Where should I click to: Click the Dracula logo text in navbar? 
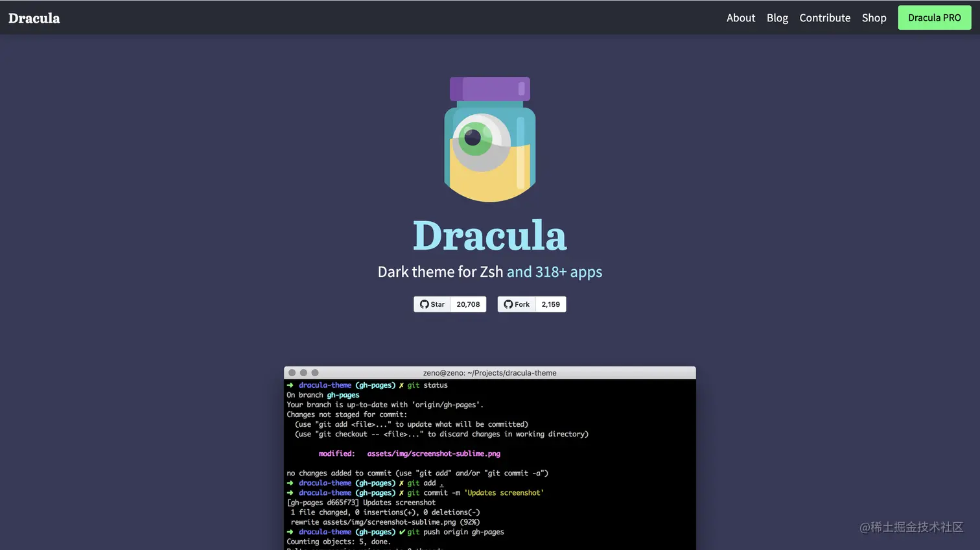pyautogui.click(x=34, y=18)
